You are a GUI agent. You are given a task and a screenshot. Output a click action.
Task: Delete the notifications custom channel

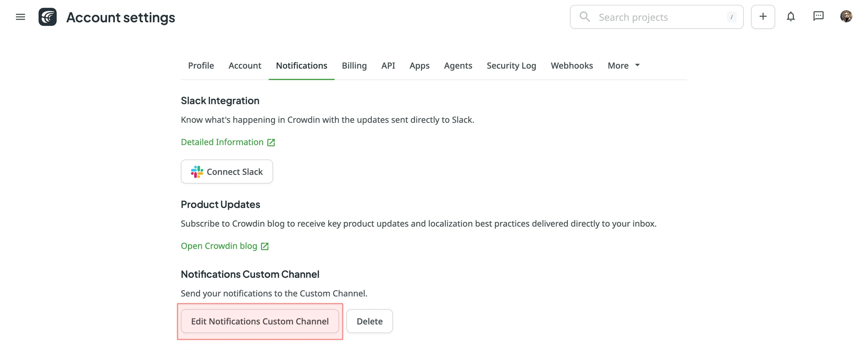pos(369,321)
